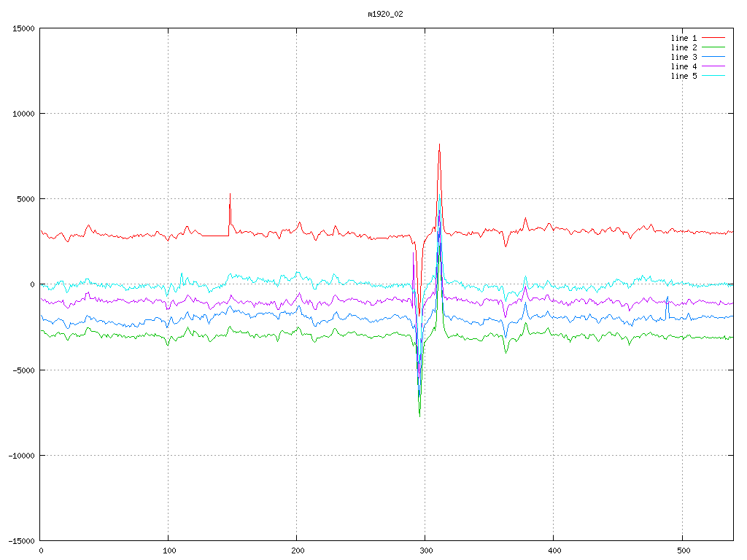
Task: Click the 'line 4' legend label
Action: (684, 66)
